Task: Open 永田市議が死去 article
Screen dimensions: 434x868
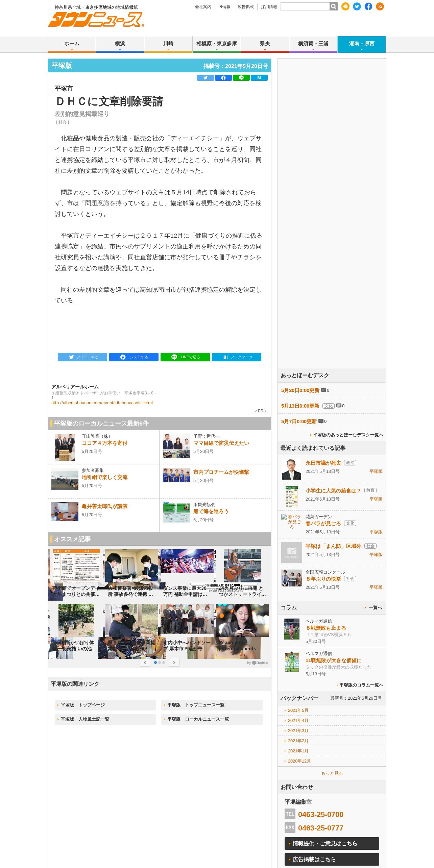Action: click(323, 463)
